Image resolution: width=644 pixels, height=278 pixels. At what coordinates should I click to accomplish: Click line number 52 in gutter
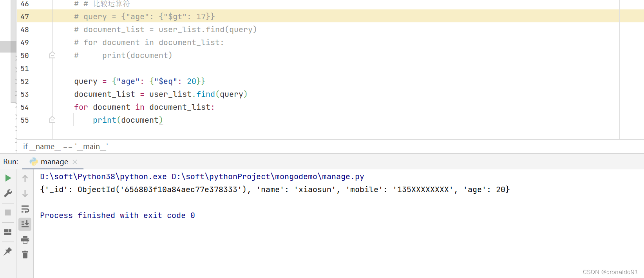(x=25, y=81)
